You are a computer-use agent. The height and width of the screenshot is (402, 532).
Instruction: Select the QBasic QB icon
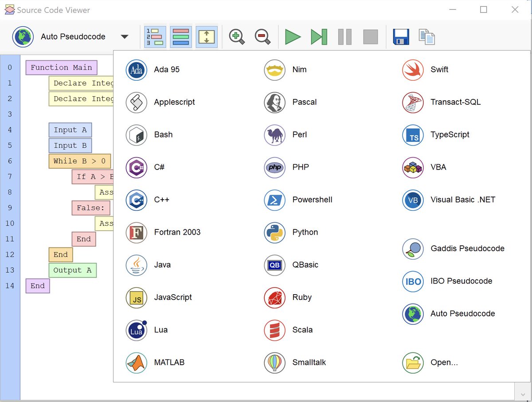coord(274,265)
